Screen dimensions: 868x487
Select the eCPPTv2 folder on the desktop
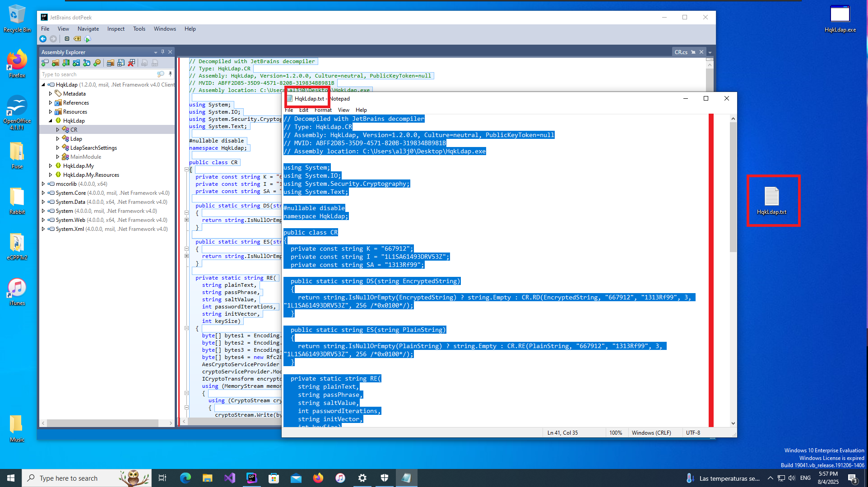[x=17, y=247]
